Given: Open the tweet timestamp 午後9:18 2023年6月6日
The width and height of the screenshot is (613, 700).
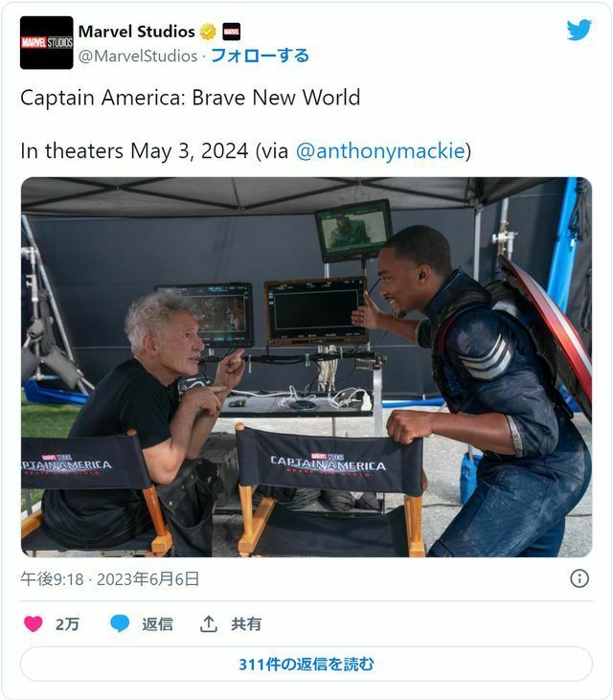Looking at the screenshot, I should pos(110,579).
